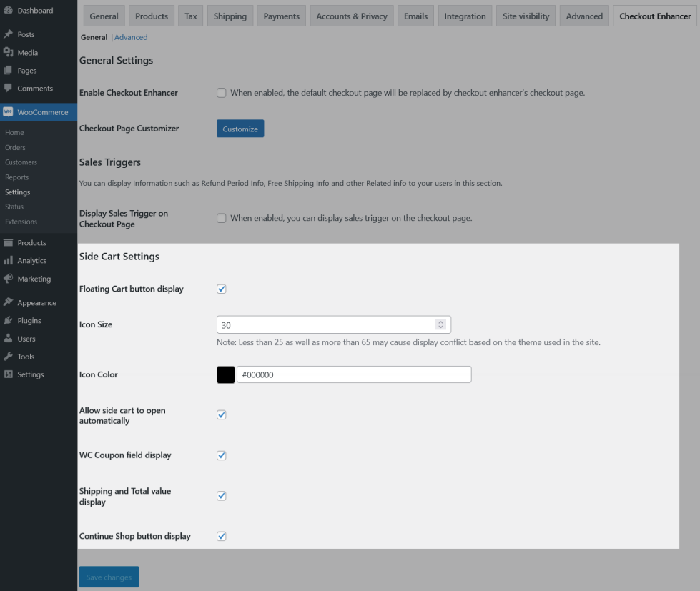
Task: Select WooCommerce Settings submenu item
Action: pos(17,192)
